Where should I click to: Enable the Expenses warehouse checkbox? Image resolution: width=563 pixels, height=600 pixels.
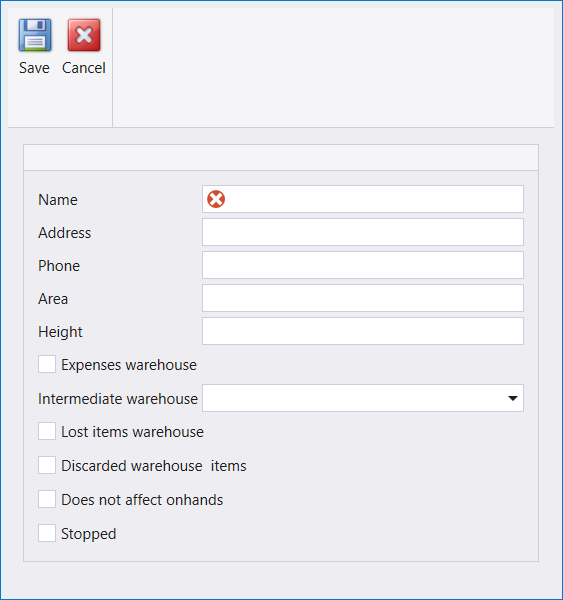point(47,364)
